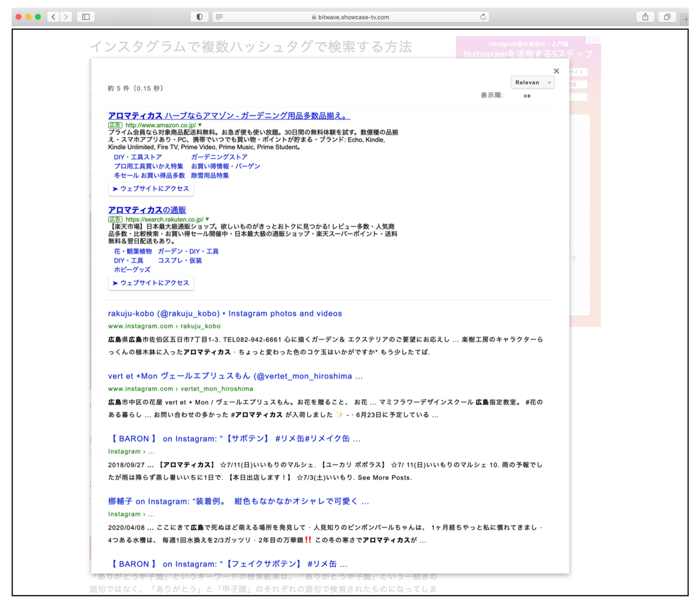Open the Show All Tabs overview icon
This screenshot has height=606, width=700.
(x=667, y=16)
